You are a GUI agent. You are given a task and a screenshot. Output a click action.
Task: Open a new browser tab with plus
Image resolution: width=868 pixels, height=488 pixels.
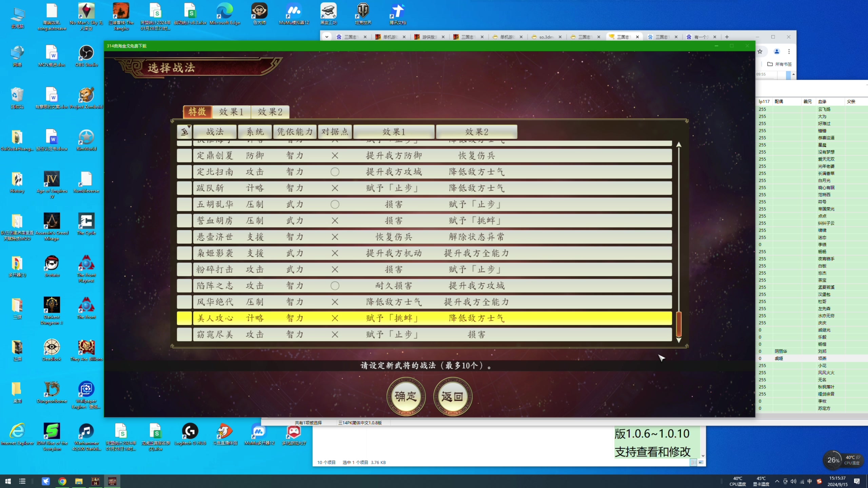tap(727, 37)
